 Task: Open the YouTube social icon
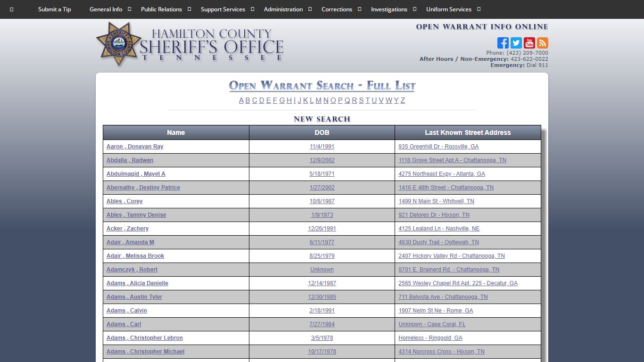[x=529, y=43]
